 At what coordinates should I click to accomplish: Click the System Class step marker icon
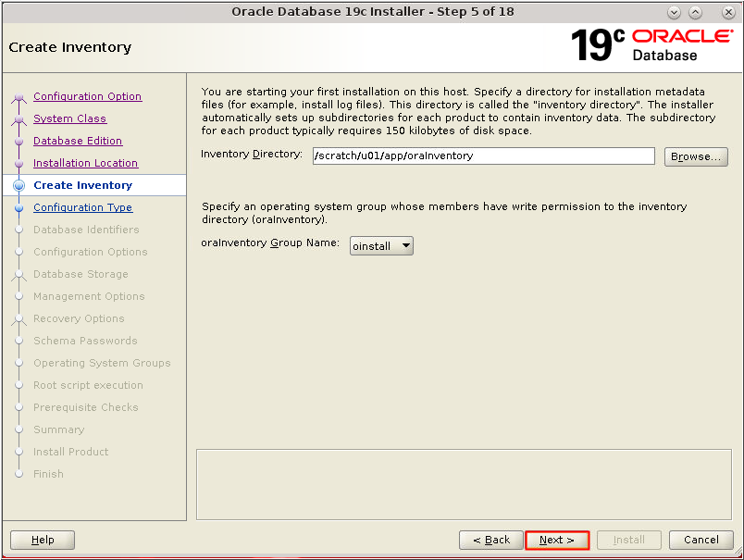pos(20,118)
